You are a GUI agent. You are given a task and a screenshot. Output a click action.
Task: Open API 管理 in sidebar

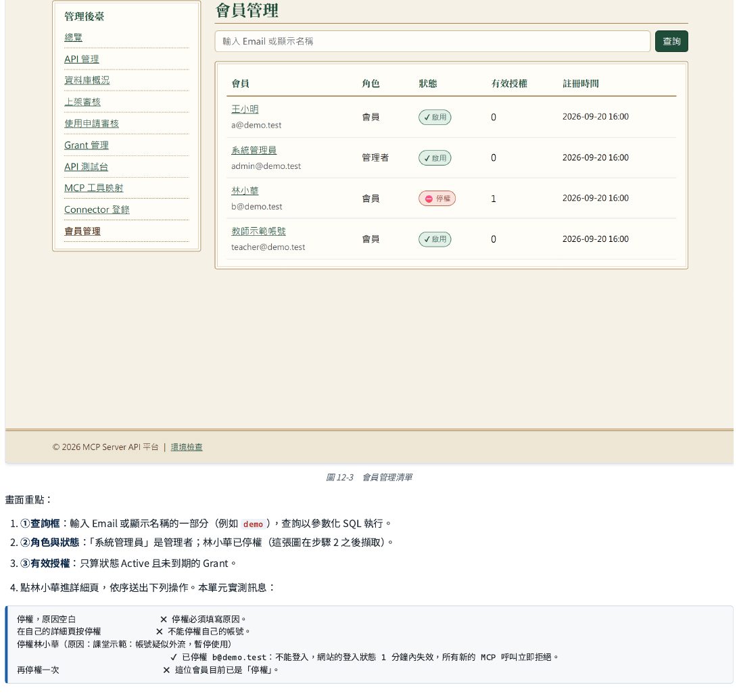(82, 59)
